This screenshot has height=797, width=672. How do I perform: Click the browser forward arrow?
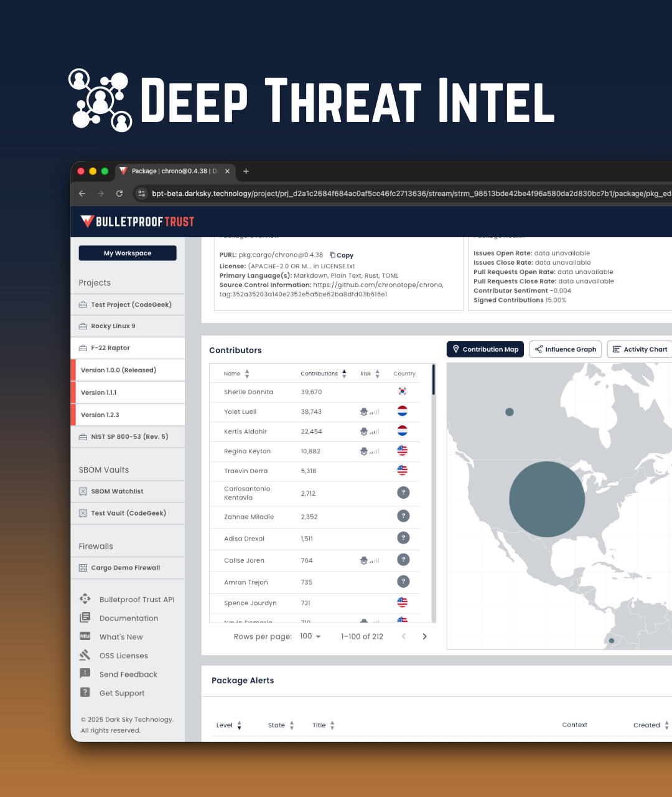click(x=101, y=194)
